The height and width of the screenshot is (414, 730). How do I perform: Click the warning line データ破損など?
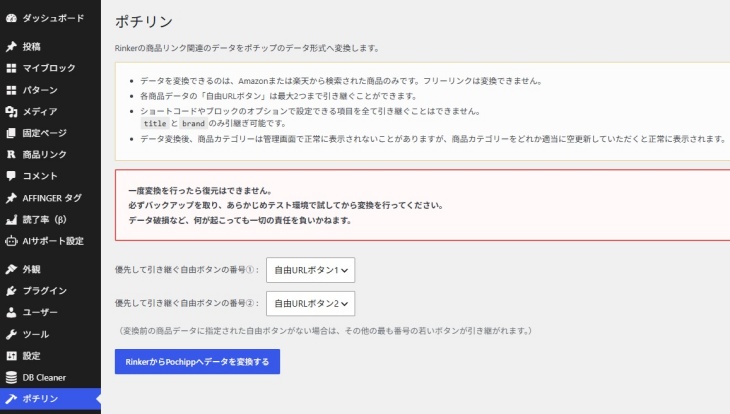[x=240, y=220]
